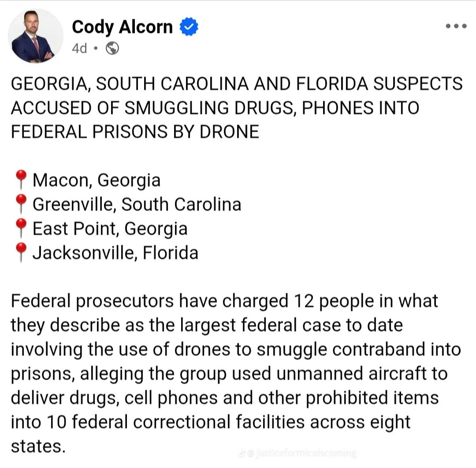This screenshot has height=468, width=476.
Task: Click the red pin beside Jacksonville, Florida
Action: point(21,252)
